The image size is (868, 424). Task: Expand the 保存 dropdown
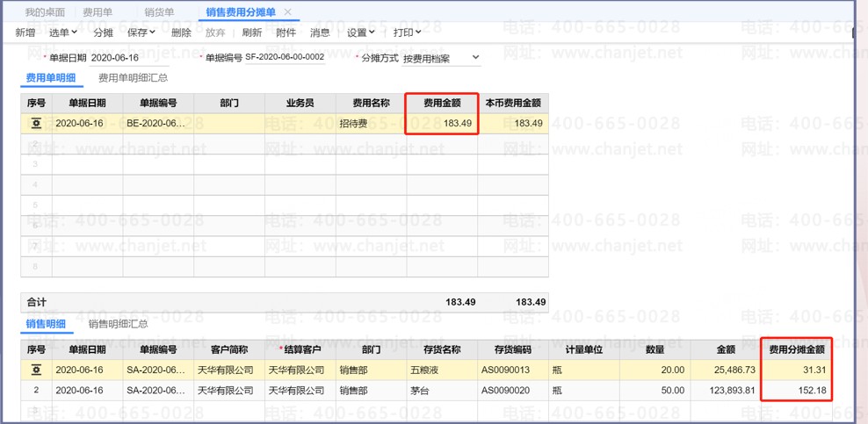(141, 32)
